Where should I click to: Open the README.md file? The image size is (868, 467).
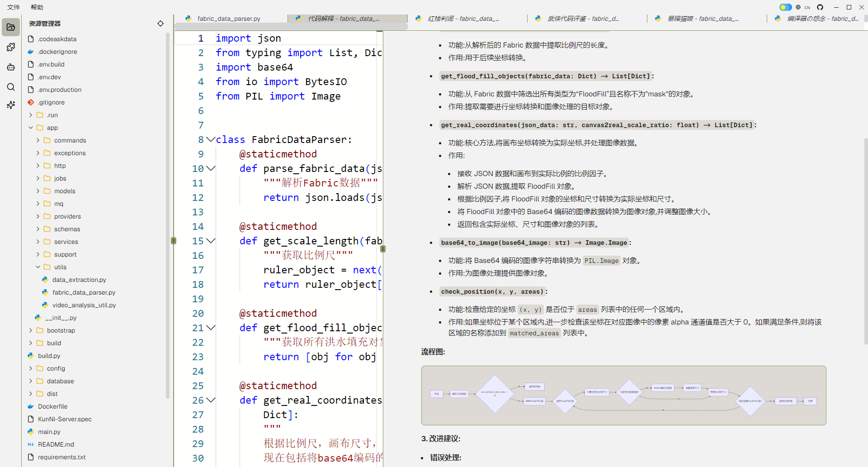[56, 444]
